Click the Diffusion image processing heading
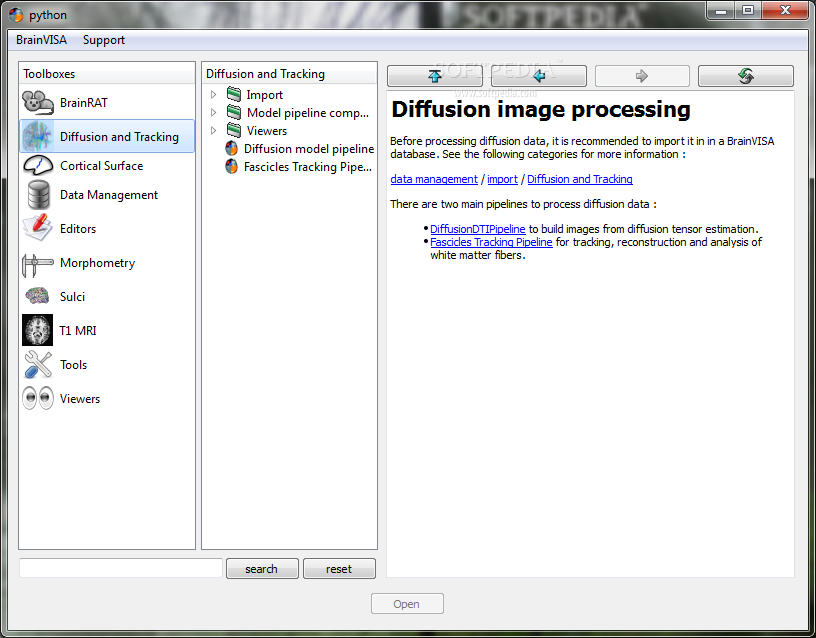 point(541,110)
